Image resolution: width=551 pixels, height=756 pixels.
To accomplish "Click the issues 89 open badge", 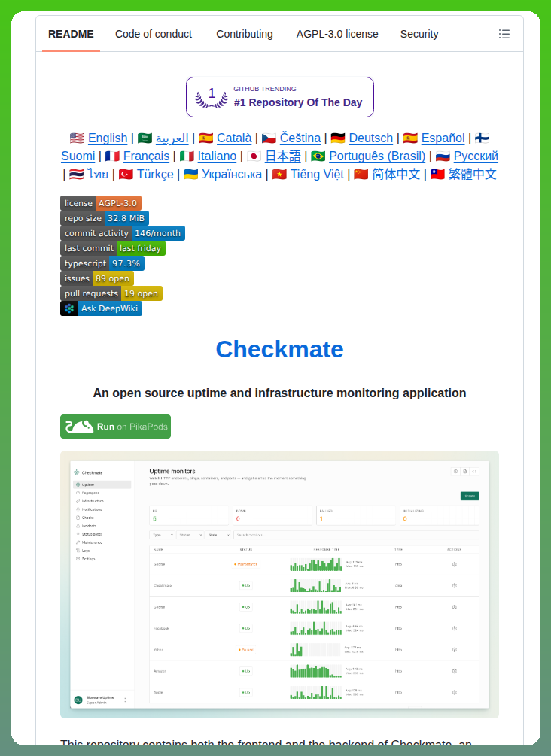I will [97, 278].
